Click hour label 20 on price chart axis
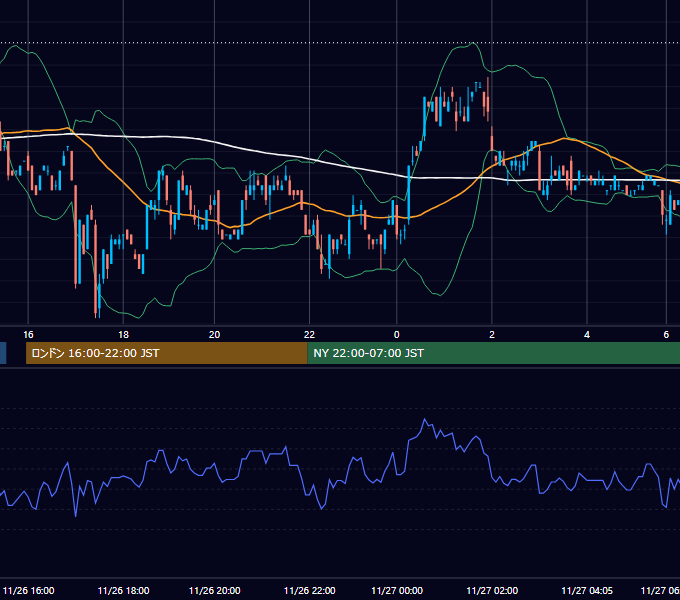This screenshot has width=680, height=600. click(215, 335)
